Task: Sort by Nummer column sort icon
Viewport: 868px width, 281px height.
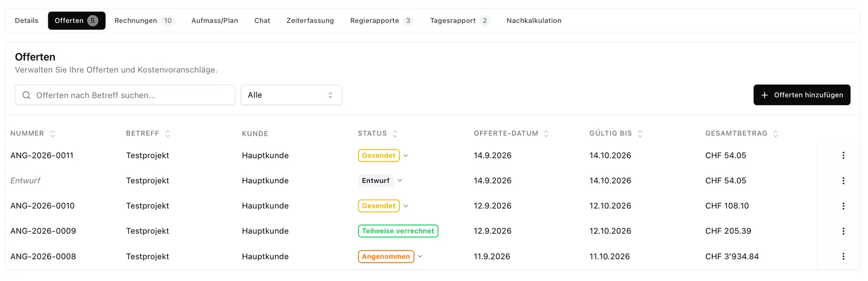Action: (x=53, y=133)
